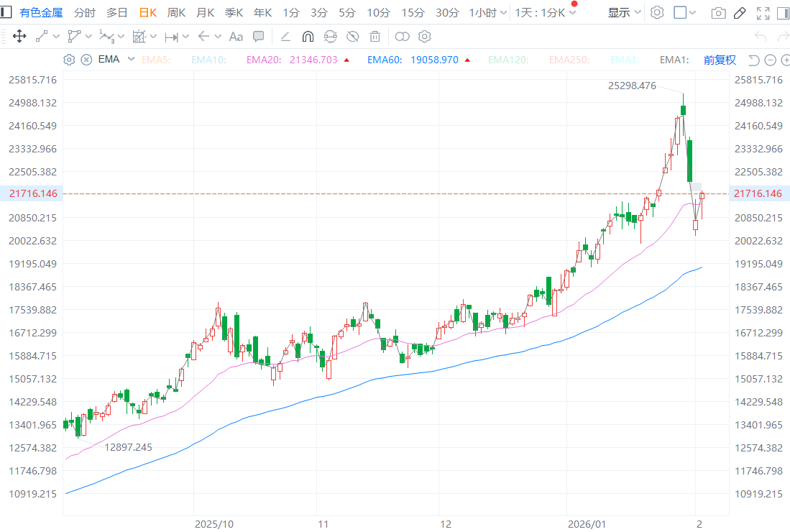790x532 pixels.
Task: Expand polygon tool dropdown arrow
Action: coord(88,36)
